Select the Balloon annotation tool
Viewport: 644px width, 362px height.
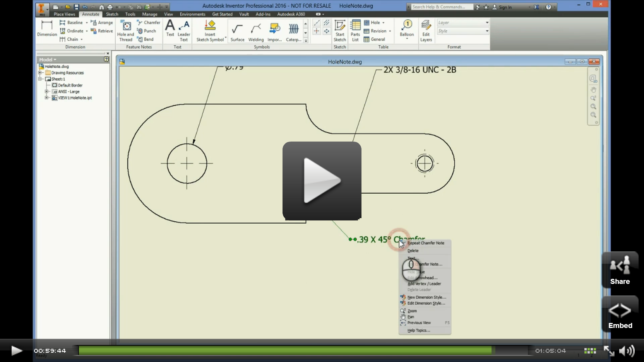[x=406, y=28]
